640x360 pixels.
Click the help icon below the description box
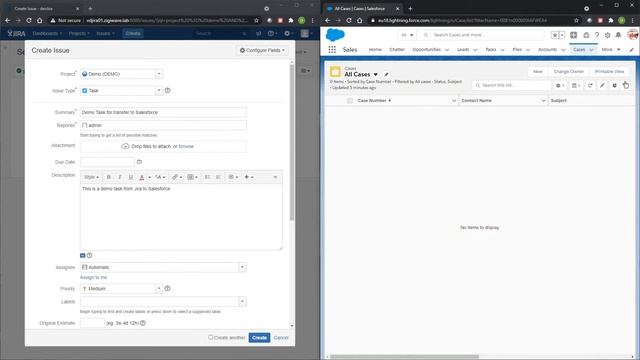89,256
